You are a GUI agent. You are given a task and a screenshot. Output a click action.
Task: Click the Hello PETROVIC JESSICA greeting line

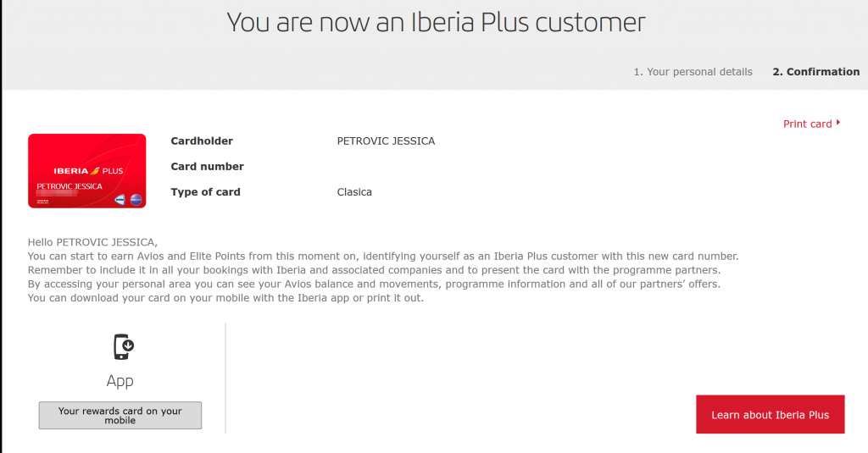pyautogui.click(x=92, y=242)
